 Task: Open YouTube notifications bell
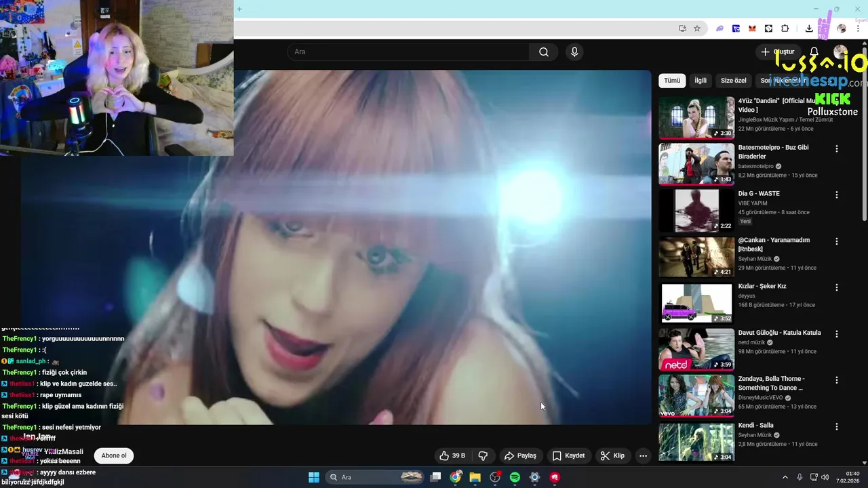pyautogui.click(x=814, y=52)
